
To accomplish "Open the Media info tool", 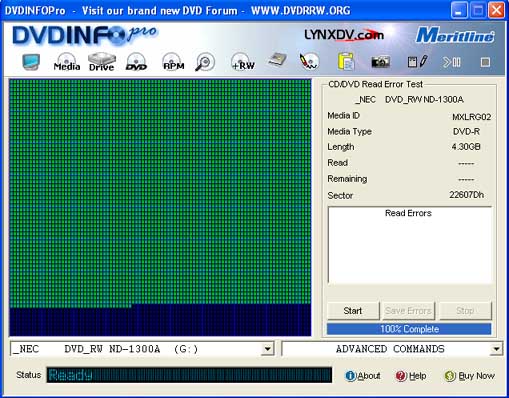I will (x=67, y=62).
